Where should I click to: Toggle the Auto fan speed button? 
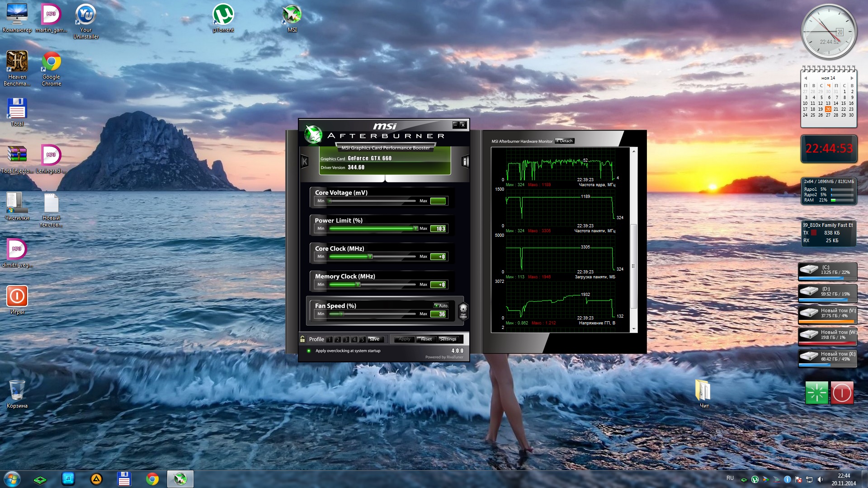(441, 306)
